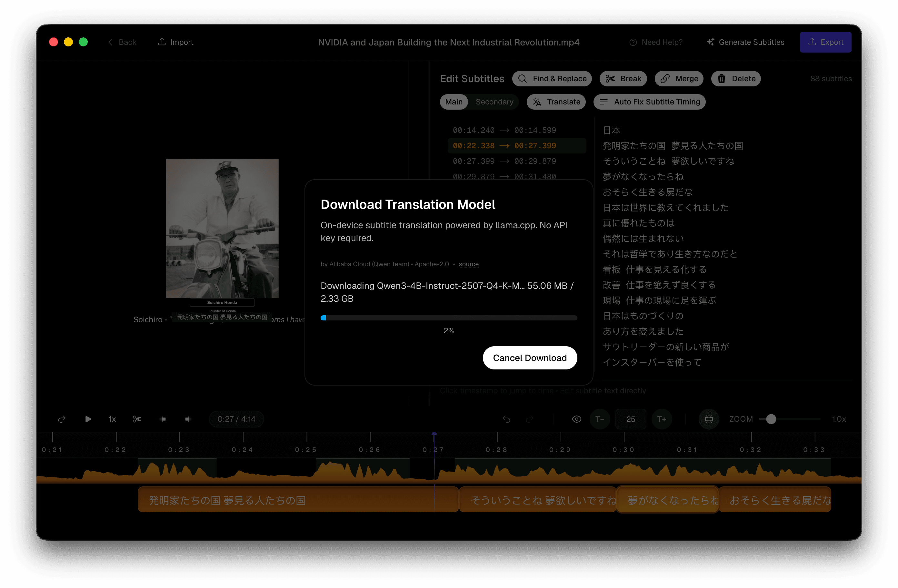Edit subtitle 偶然には生まれない

tap(643, 238)
